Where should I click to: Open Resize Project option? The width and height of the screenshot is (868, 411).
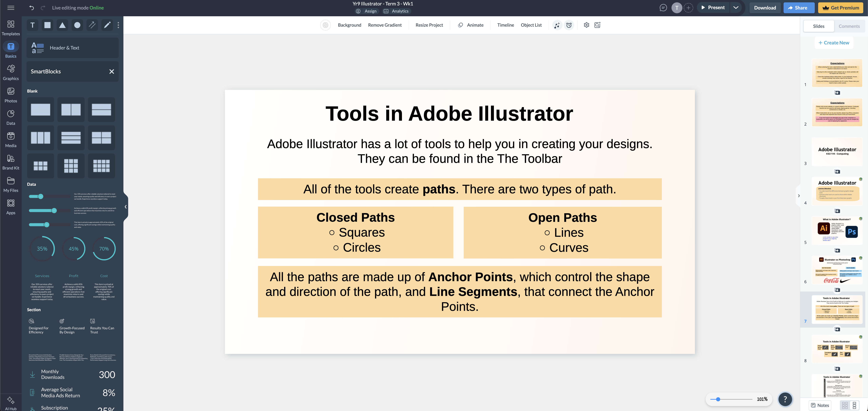tap(429, 25)
